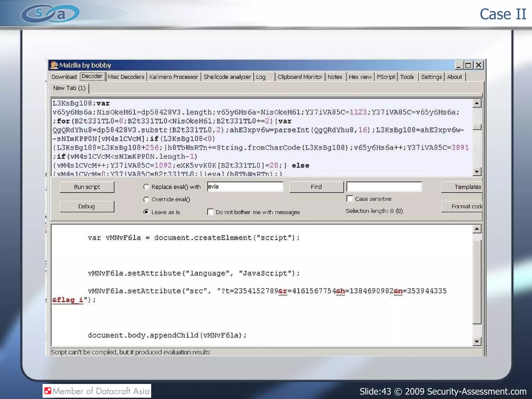The image size is (532, 399).
Task: Enable the Case sensitive checkbox
Action: click(x=350, y=199)
